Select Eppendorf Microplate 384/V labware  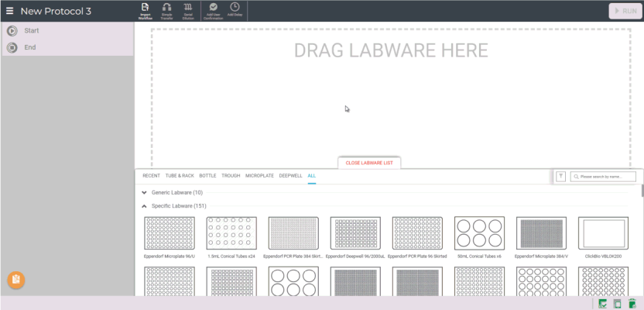point(541,233)
